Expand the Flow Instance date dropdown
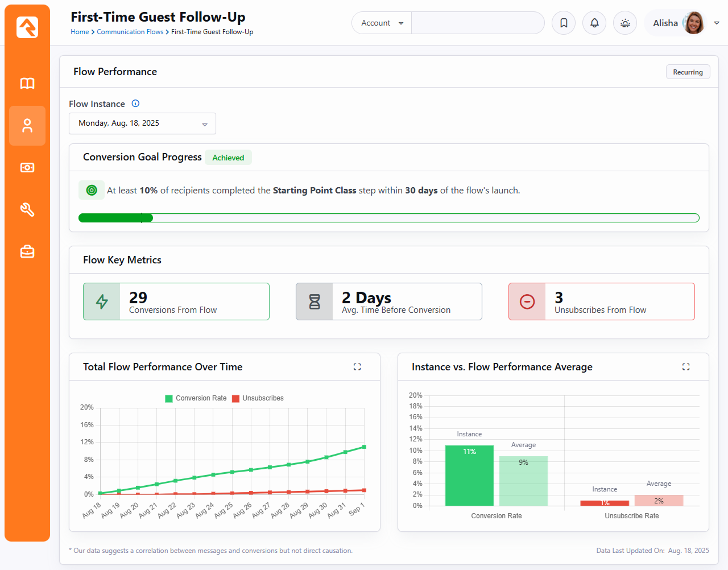Screen dimensions: 728x570 click(142, 123)
